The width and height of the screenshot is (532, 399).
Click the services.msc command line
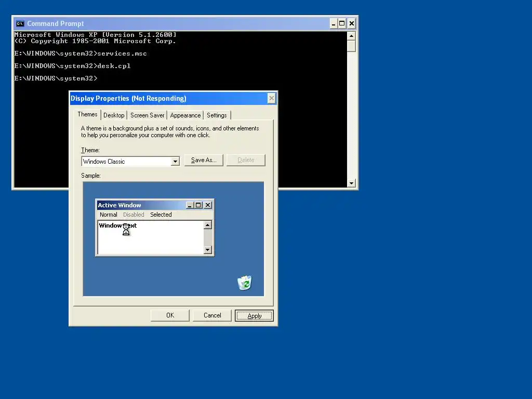coord(81,54)
